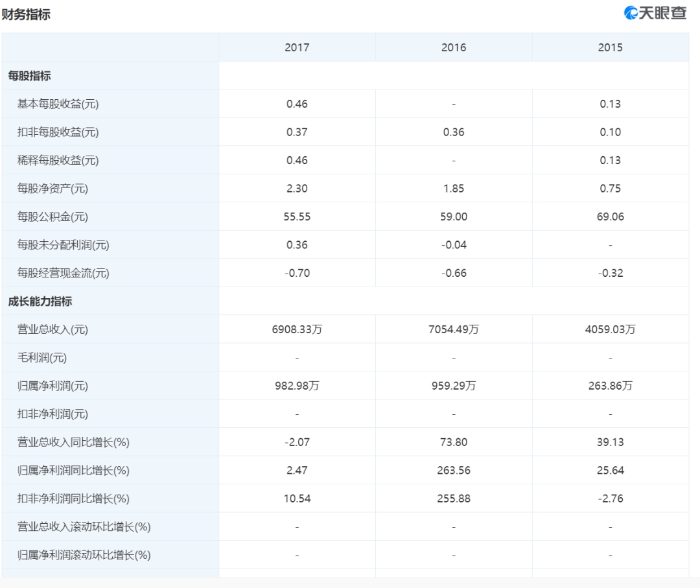Select the 成长能力指标 group header row
This screenshot has height=588, width=700.
pos(40,301)
